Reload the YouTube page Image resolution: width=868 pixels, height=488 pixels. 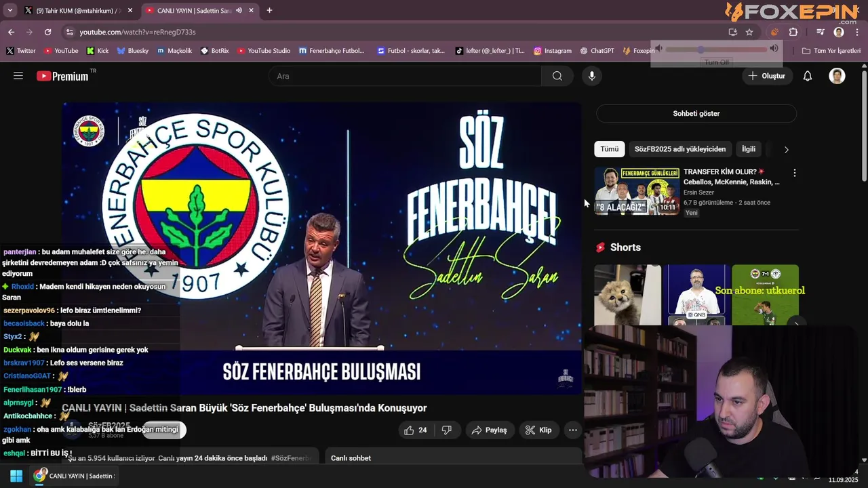tap(47, 32)
